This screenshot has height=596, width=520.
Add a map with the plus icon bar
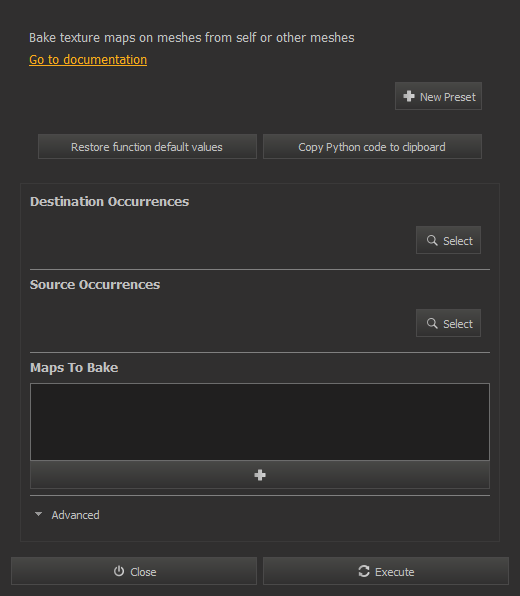coord(260,475)
